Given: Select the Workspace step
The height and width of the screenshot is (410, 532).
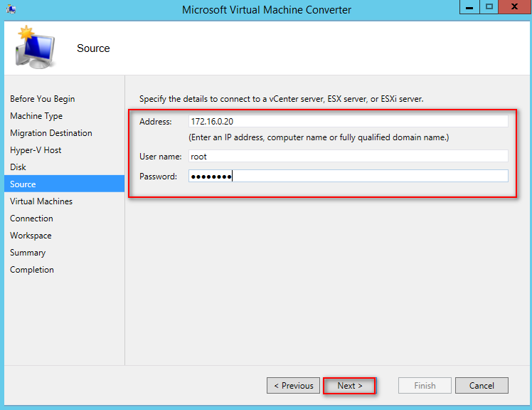Looking at the screenshot, I should pyautogui.click(x=31, y=236).
